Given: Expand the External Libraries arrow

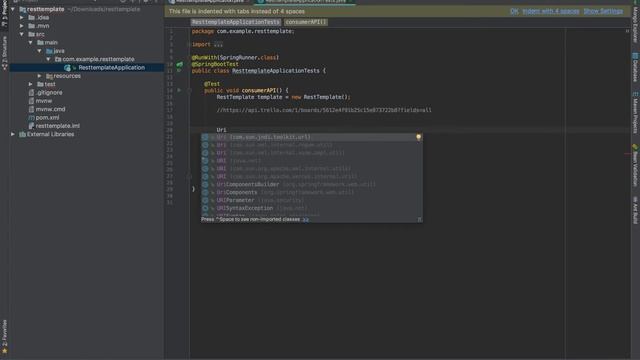Looking at the screenshot, I should tap(13, 134).
